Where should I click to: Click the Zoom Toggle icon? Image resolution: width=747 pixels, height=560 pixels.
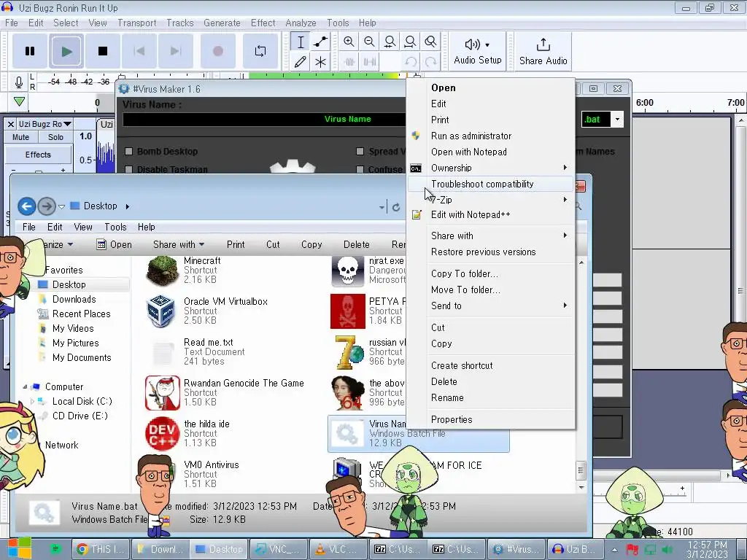pos(430,42)
